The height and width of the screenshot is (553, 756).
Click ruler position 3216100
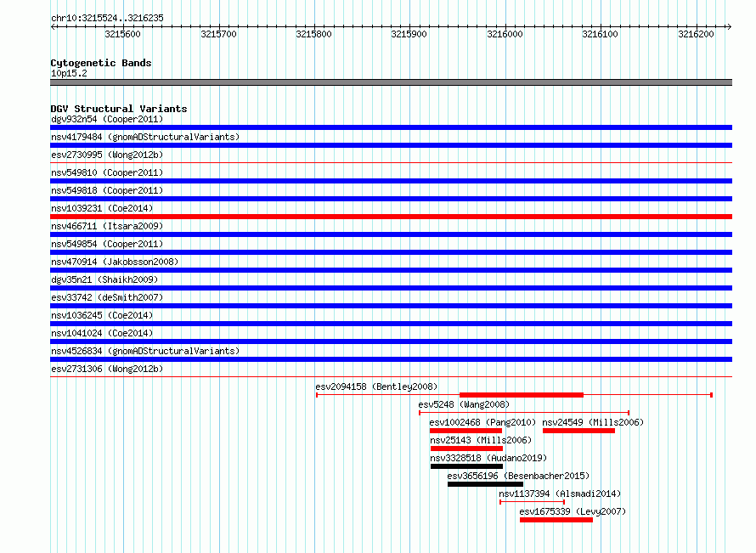click(x=600, y=34)
